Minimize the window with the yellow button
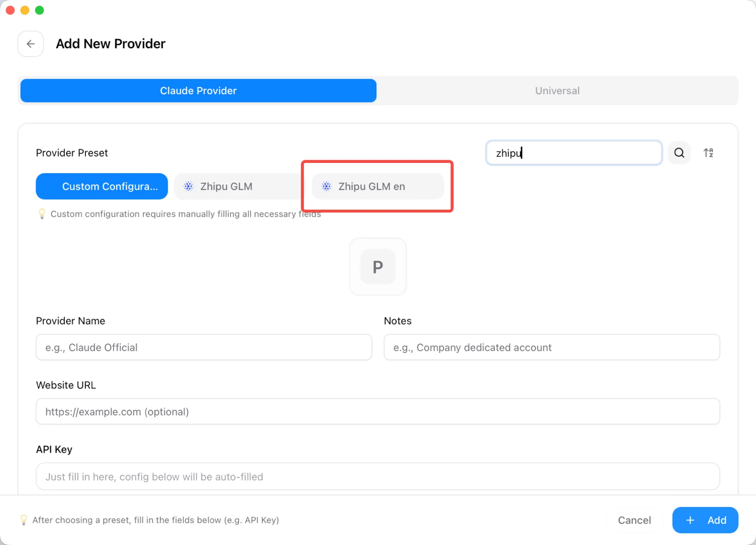Image resolution: width=756 pixels, height=545 pixels. coord(25,10)
